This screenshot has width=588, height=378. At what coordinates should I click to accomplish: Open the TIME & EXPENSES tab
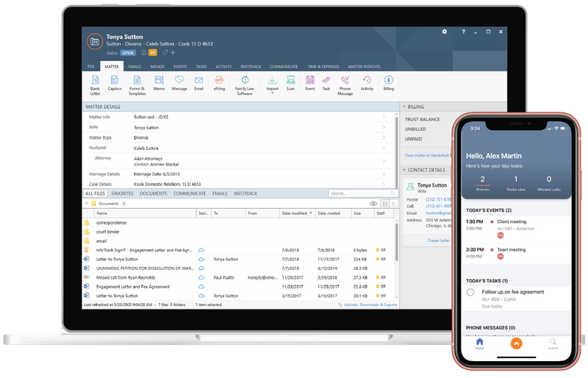[x=323, y=66]
